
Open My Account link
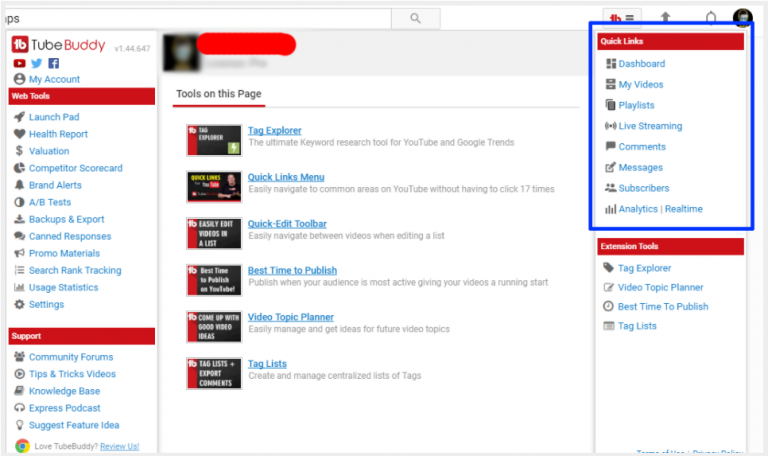point(54,79)
